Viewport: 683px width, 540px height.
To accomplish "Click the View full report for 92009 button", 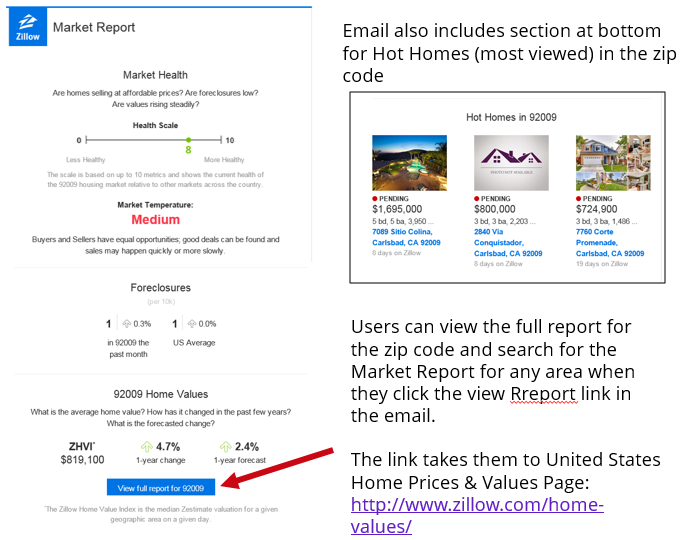I will 161,488.
